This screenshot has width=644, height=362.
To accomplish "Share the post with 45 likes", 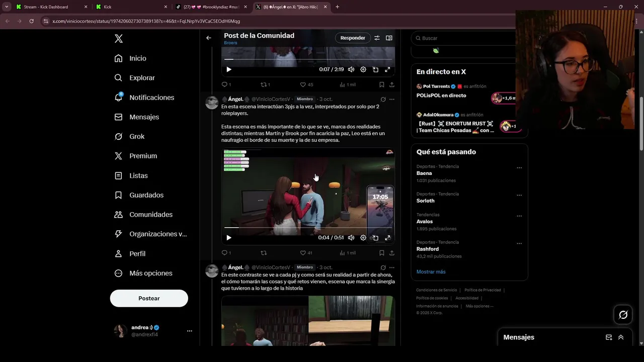I will point(392,84).
